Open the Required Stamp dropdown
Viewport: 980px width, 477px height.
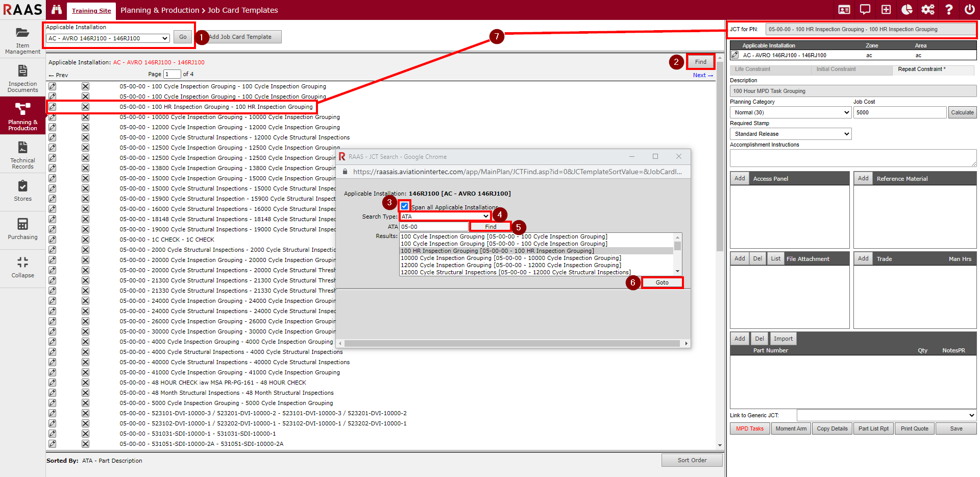791,134
